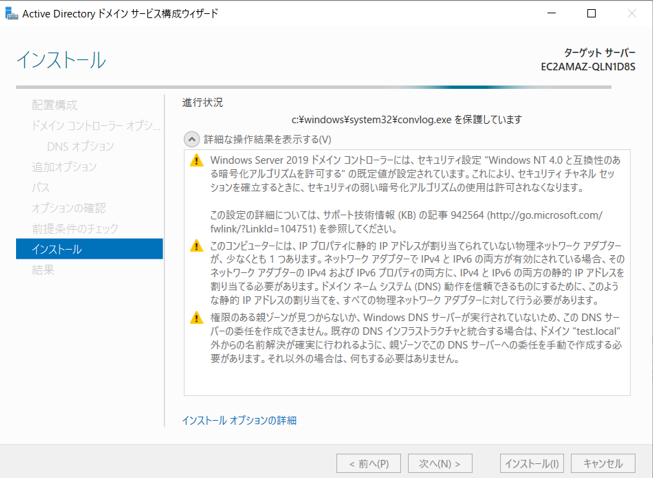
Task: Click the 進行状況 label
Action: coord(202,102)
